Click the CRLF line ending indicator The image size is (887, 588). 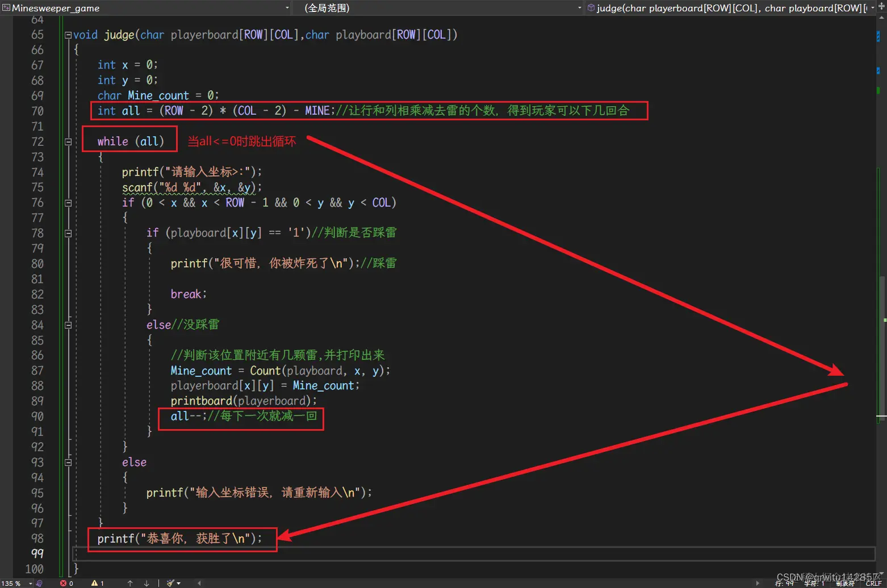[873, 583]
